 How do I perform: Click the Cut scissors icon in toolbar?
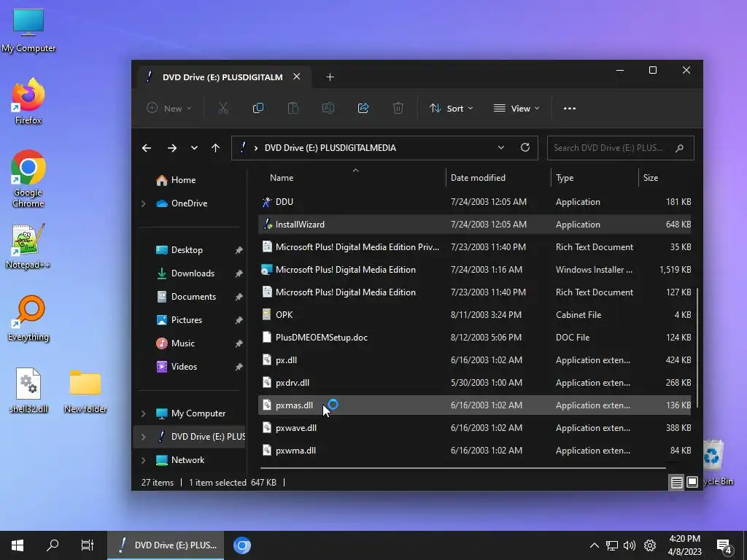click(x=223, y=108)
